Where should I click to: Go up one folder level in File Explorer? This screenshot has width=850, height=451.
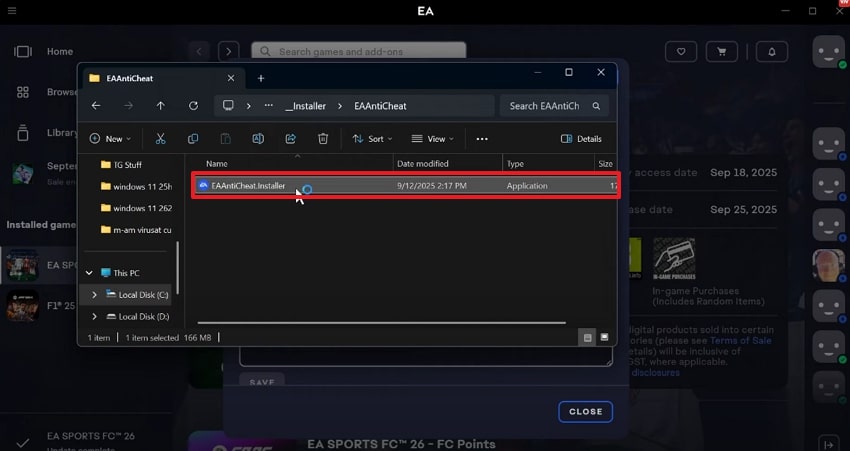(160, 106)
